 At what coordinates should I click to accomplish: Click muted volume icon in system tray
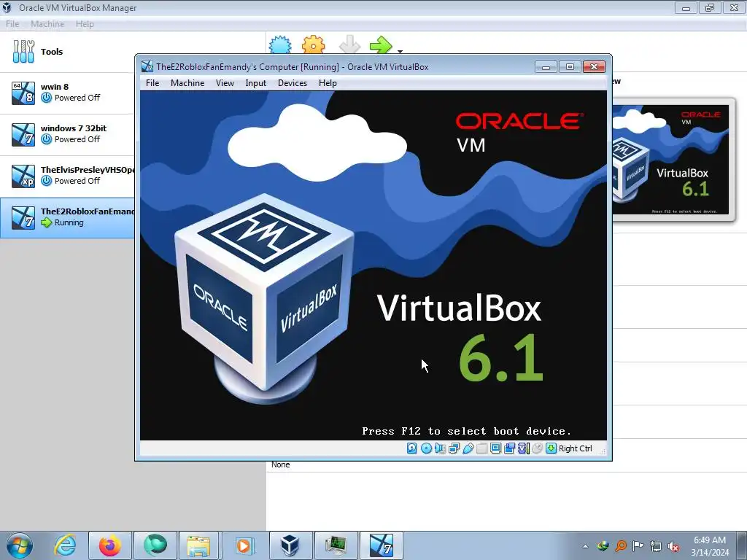coord(673,546)
